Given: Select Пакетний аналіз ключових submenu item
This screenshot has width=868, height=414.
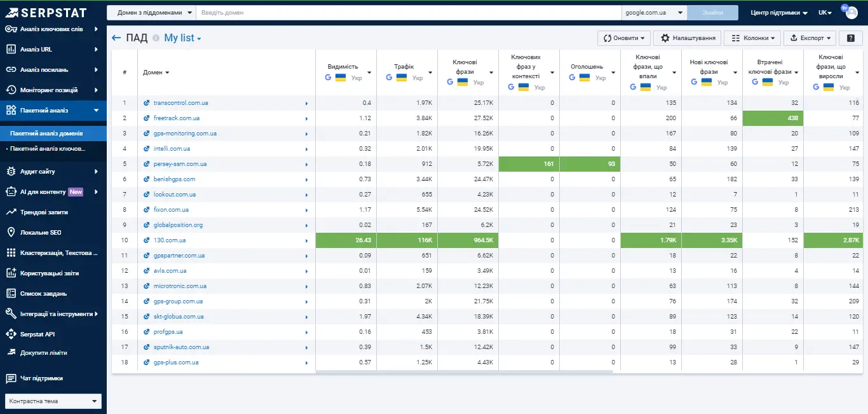Looking at the screenshot, I should [x=53, y=149].
